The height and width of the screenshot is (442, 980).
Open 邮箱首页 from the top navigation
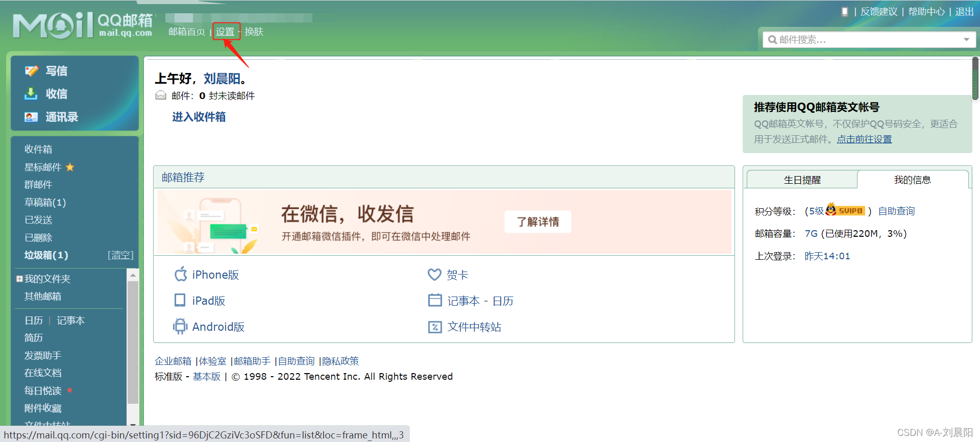pos(187,32)
